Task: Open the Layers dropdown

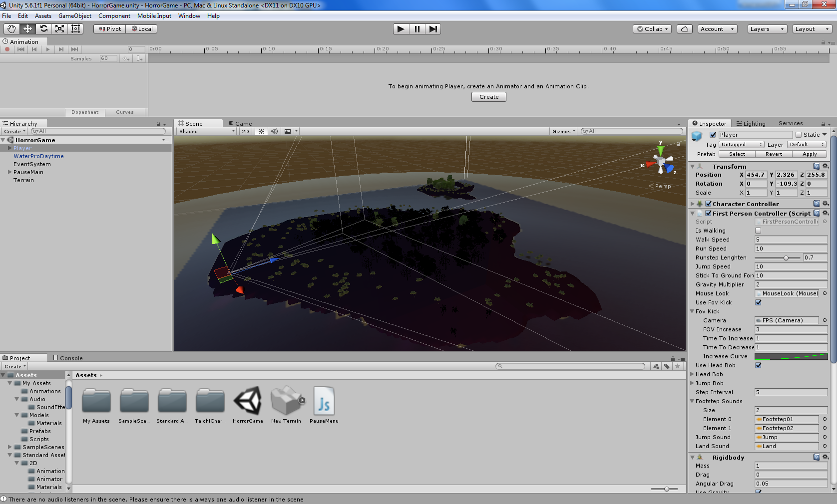Action: [x=767, y=29]
